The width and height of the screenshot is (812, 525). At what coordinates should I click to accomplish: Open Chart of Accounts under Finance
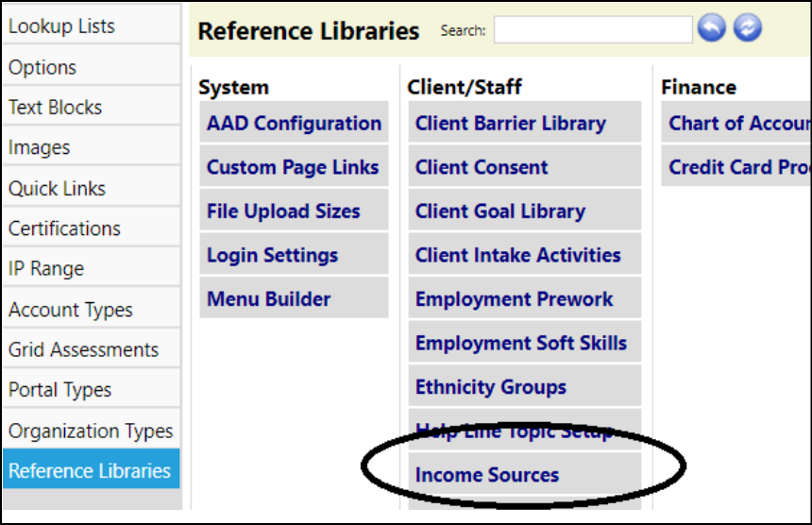click(736, 124)
